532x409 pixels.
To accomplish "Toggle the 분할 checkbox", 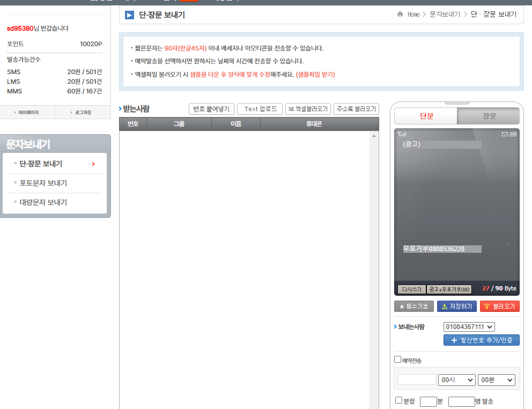I will click(x=398, y=400).
